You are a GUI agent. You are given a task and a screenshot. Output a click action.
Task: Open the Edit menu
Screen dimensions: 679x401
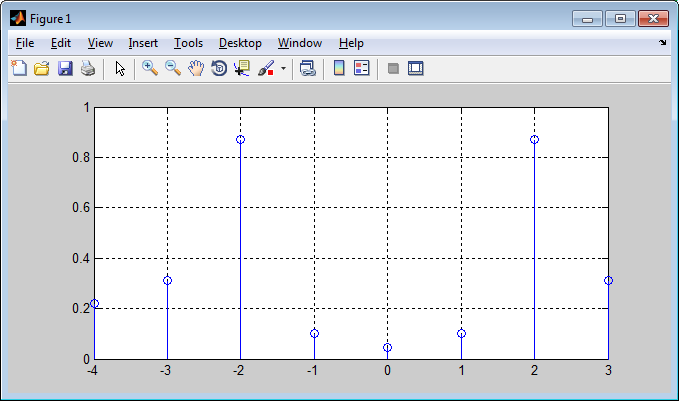pyautogui.click(x=61, y=43)
